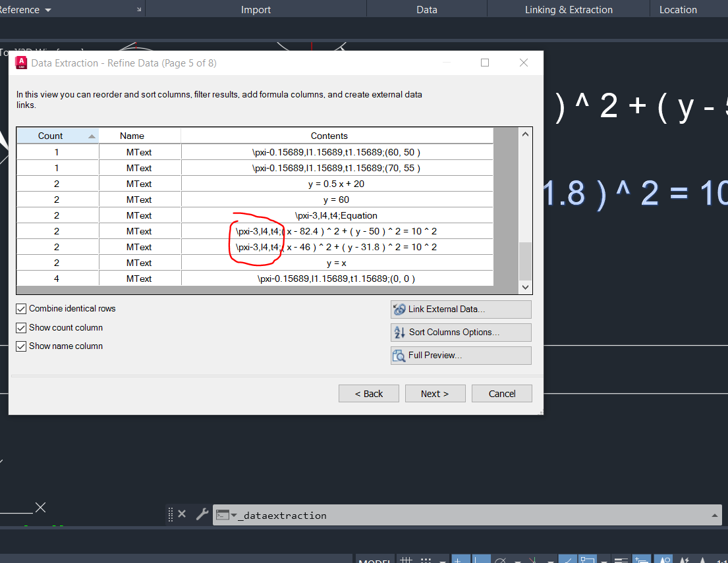The width and height of the screenshot is (728, 563).
Task: Click the Linking & Extraction panel title
Action: pyautogui.click(x=569, y=10)
